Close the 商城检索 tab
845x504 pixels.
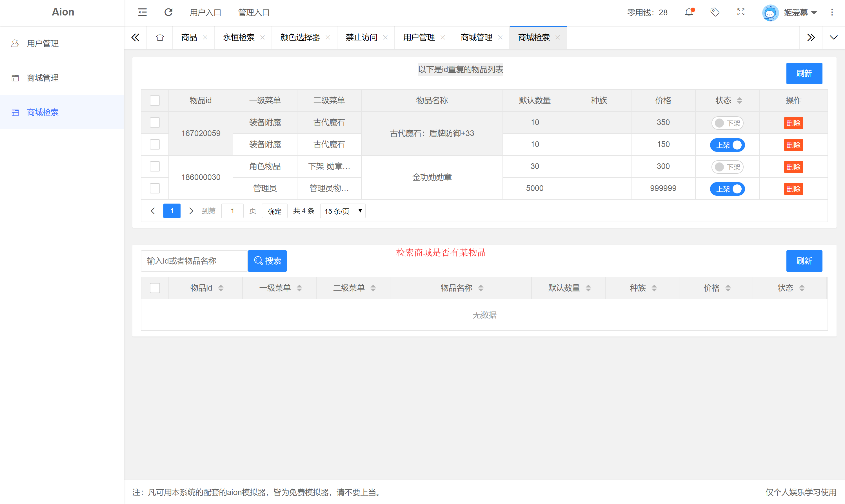557,37
